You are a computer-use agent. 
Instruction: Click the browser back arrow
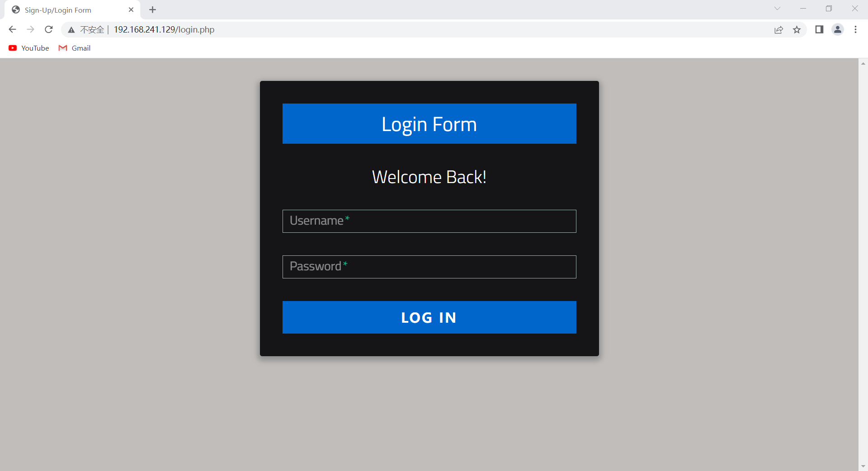(x=12, y=29)
